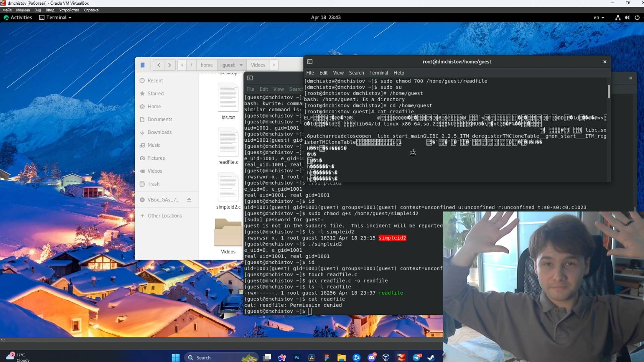
Task: Open File menu in root terminal window
Action: click(310, 73)
